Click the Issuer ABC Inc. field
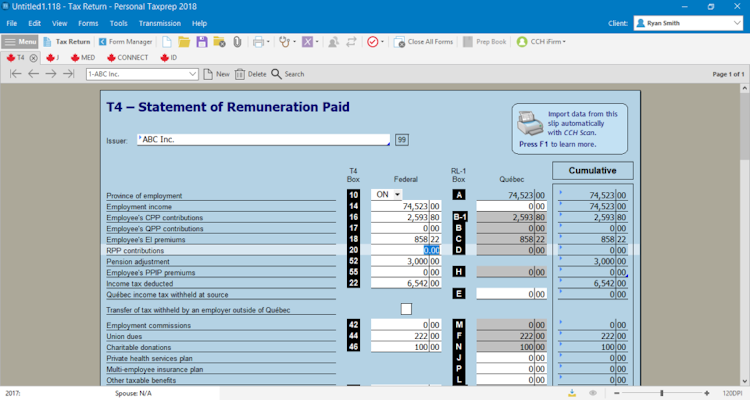 pos(264,140)
